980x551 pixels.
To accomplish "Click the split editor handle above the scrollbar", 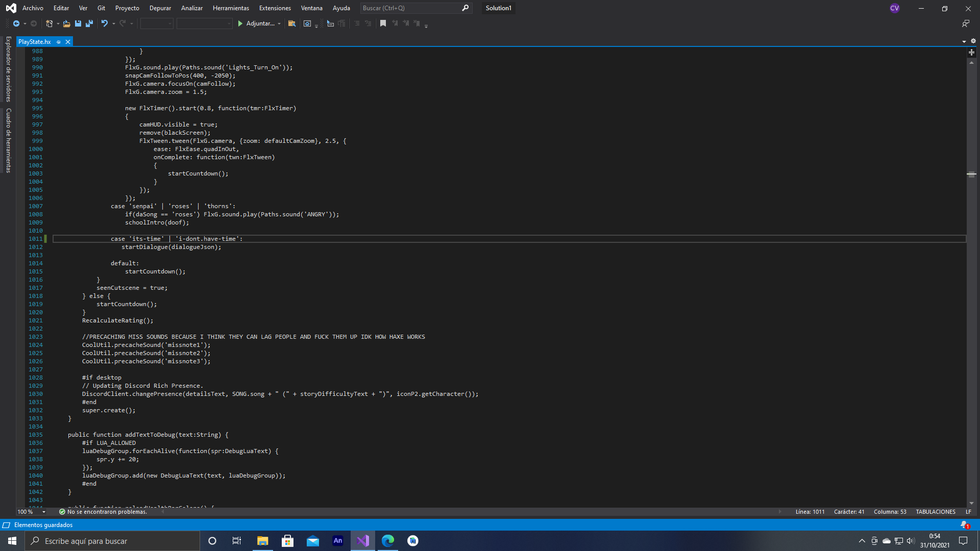I will click(x=971, y=52).
